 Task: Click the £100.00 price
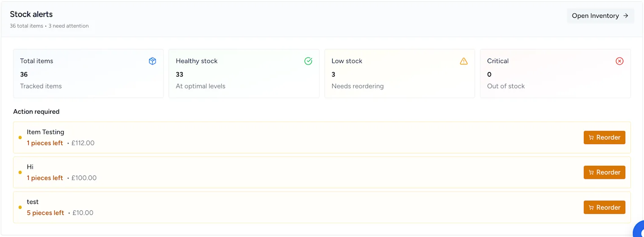[x=84, y=178]
